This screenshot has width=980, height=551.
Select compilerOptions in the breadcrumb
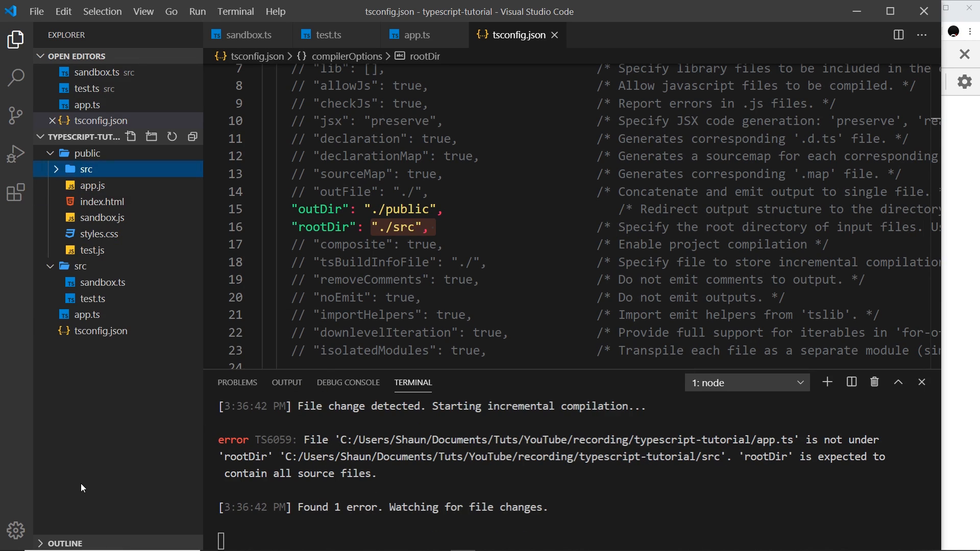[347, 56]
